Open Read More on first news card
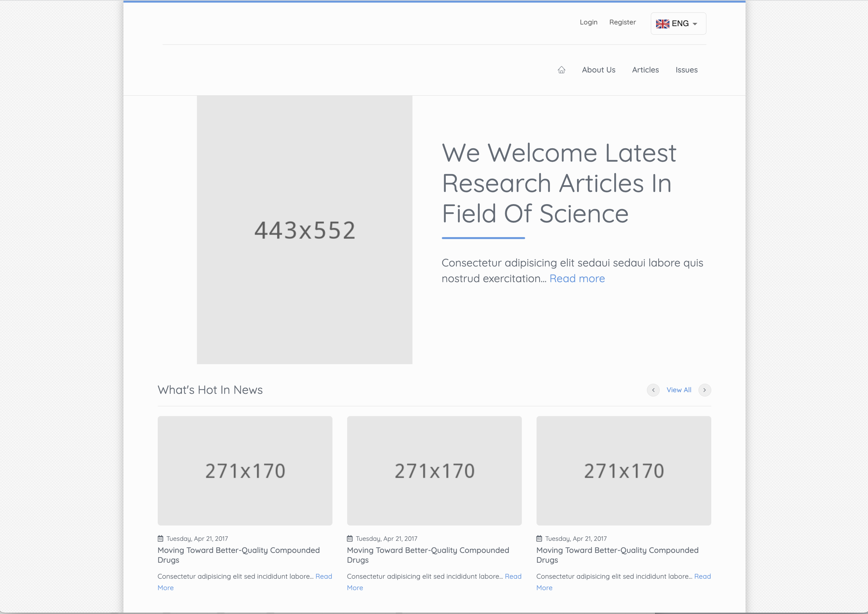The width and height of the screenshot is (868, 614). (324, 576)
